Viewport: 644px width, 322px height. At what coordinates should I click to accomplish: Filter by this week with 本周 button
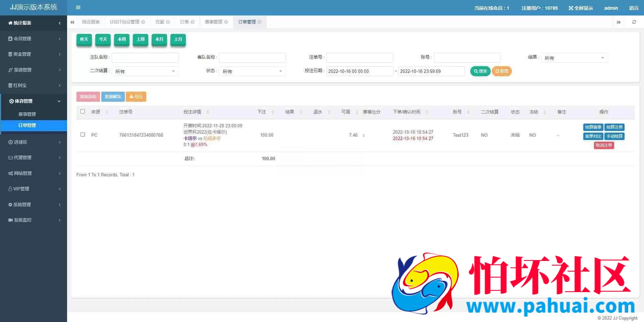pyautogui.click(x=122, y=39)
